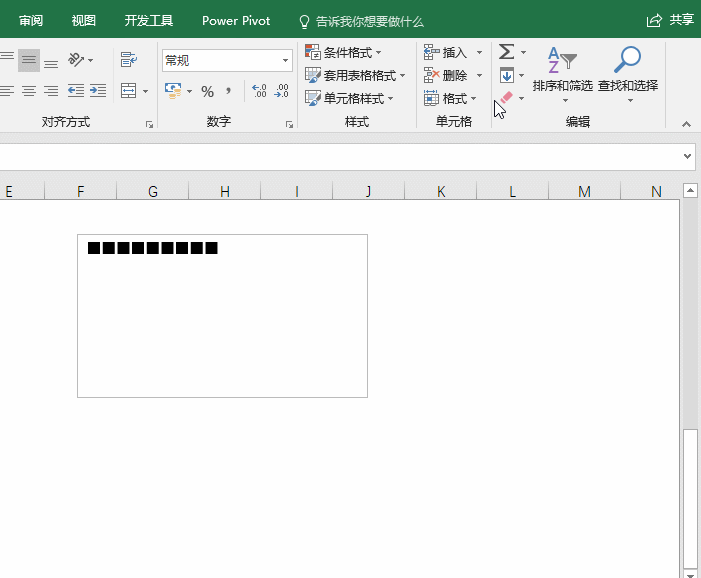The height and width of the screenshot is (578, 701).
Task: Toggle right text alignment
Action: (51, 91)
